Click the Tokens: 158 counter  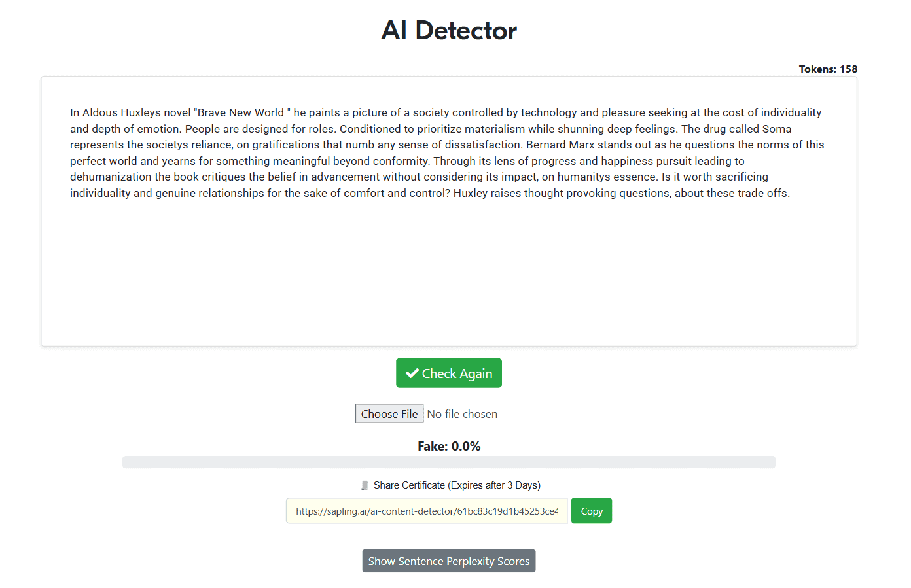(828, 69)
